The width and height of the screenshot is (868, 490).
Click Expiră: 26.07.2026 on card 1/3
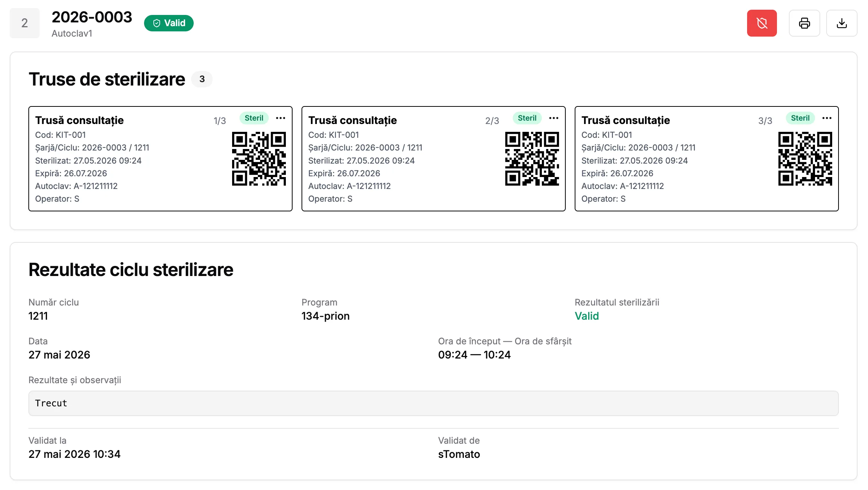pyautogui.click(x=71, y=173)
